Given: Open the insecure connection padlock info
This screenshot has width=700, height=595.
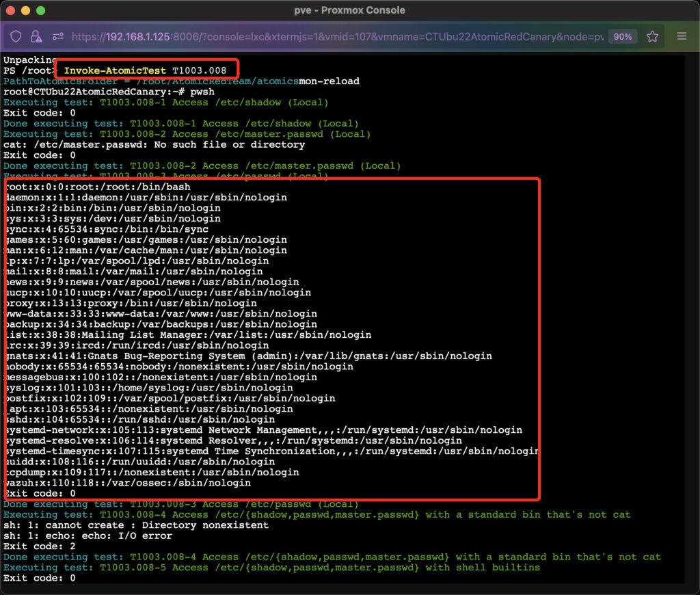Looking at the screenshot, I should pyautogui.click(x=36, y=36).
